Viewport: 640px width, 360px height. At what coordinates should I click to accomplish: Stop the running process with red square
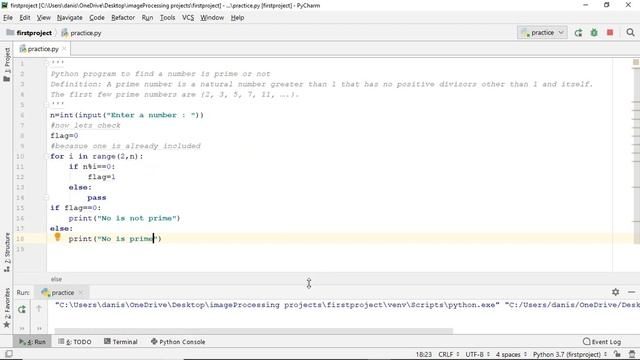pyautogui.click(x=610, y=33)
